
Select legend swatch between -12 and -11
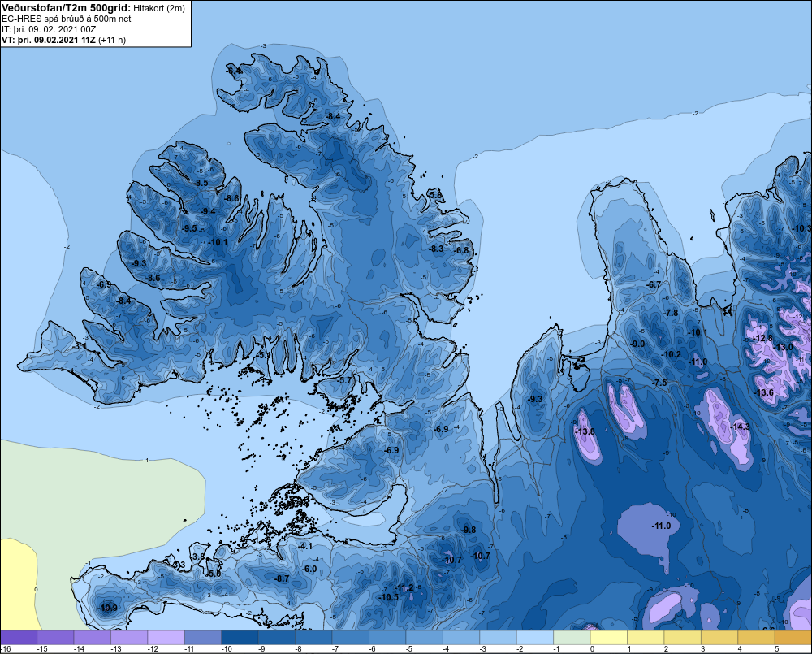pos(166,638)
